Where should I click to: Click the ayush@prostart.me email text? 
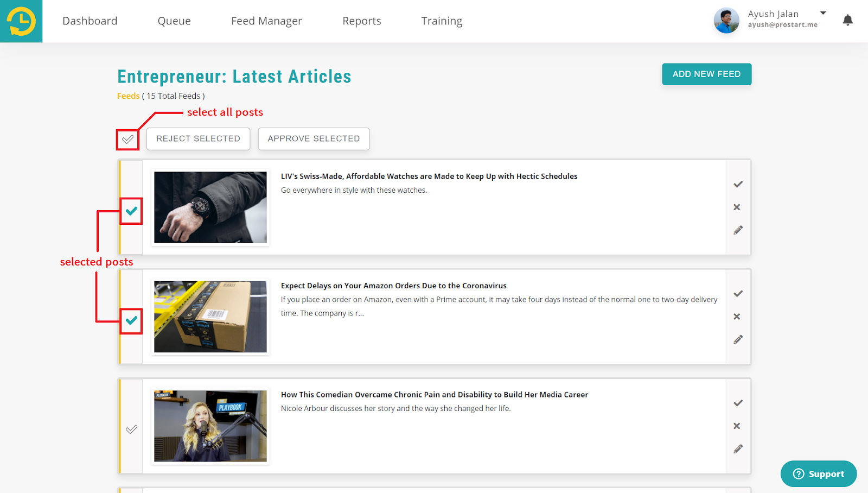(x=782, y=25)
